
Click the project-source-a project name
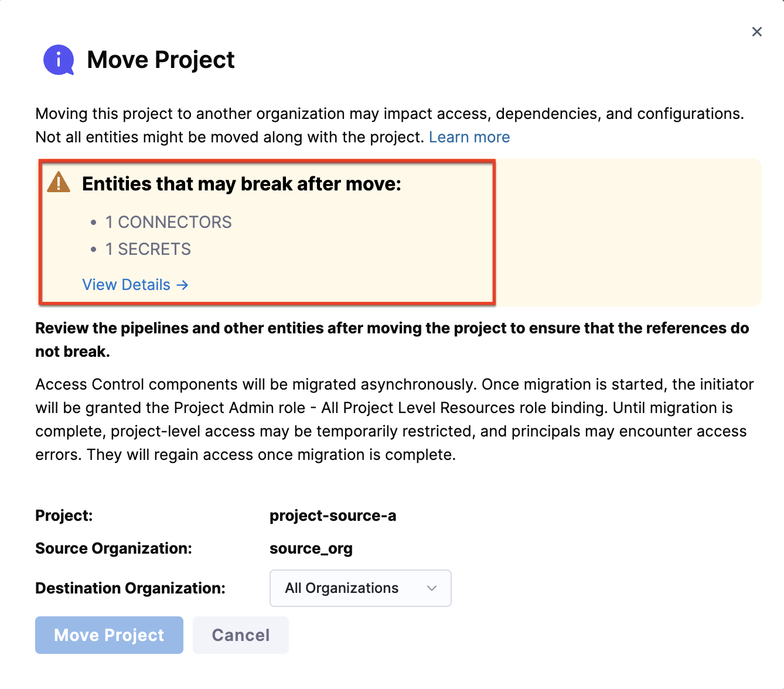333,516
